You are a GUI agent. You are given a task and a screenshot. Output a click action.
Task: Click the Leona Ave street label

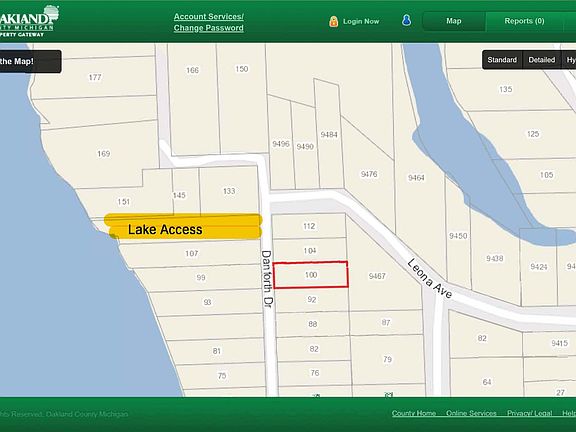click(429, 279)
